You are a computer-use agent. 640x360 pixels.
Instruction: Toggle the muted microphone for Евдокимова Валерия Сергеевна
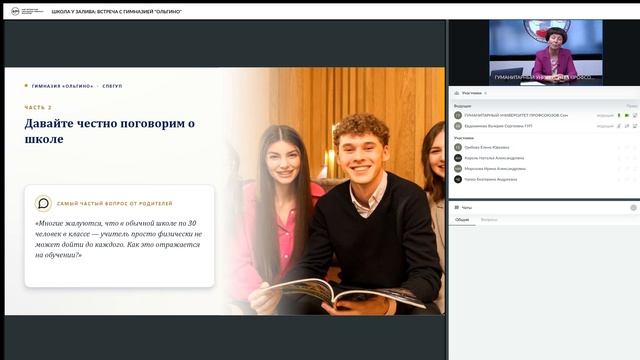point(619,126)
